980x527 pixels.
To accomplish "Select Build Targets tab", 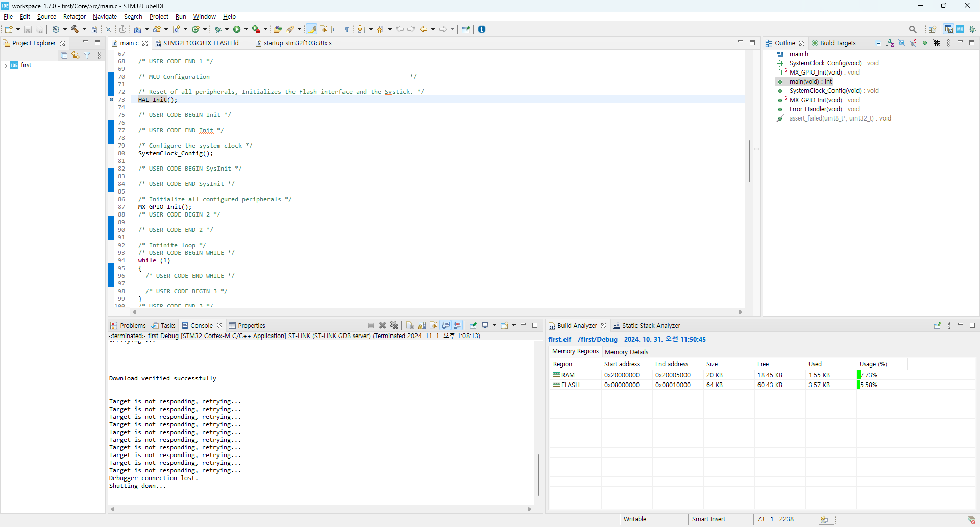I will coord(834,43).
